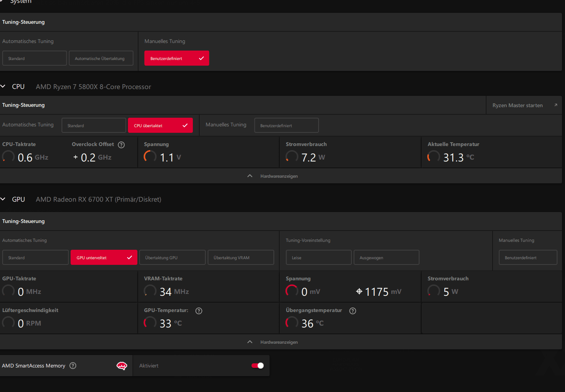
Task: Click the Lüftergeschwindigkeit gauge dial
Action: click(x=8, y=322)
